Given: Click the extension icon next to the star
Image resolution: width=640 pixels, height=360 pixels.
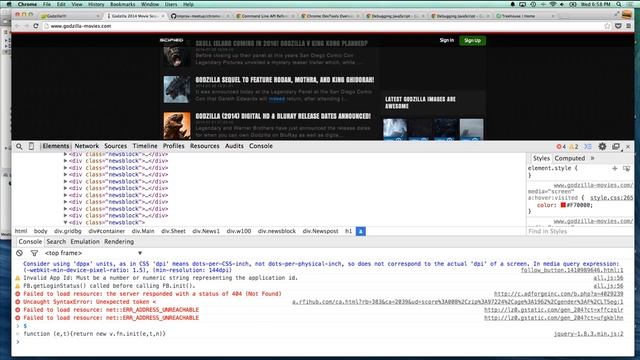Looking at the screenshot, I should point(618,26).
